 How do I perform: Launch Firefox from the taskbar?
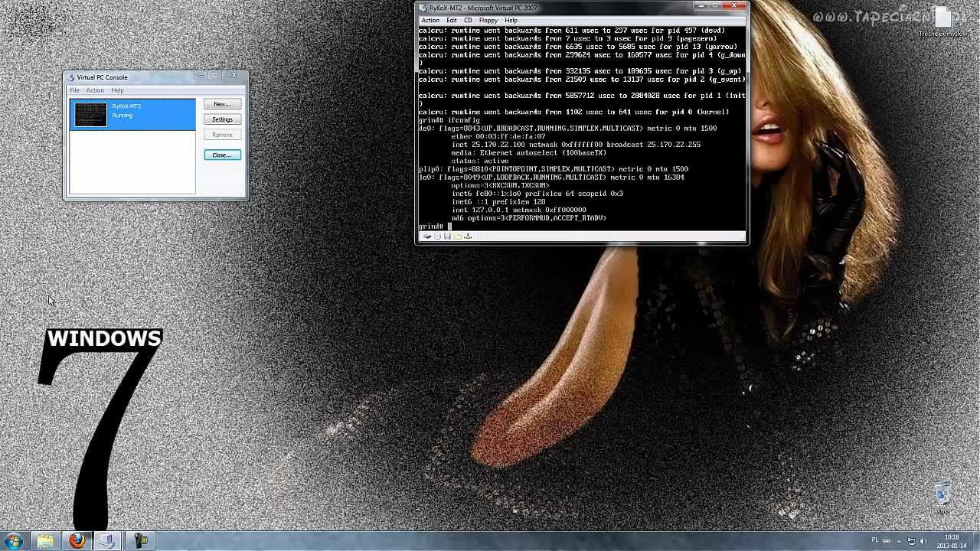(x=77, y=541)
